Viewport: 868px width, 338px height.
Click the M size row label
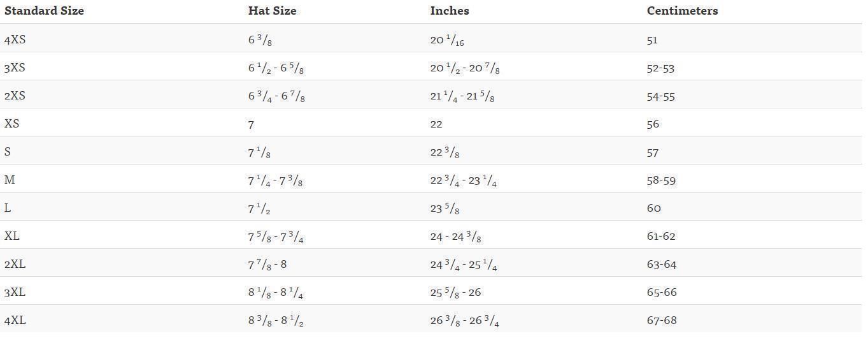pyautogui.click(x=9, y=180)
